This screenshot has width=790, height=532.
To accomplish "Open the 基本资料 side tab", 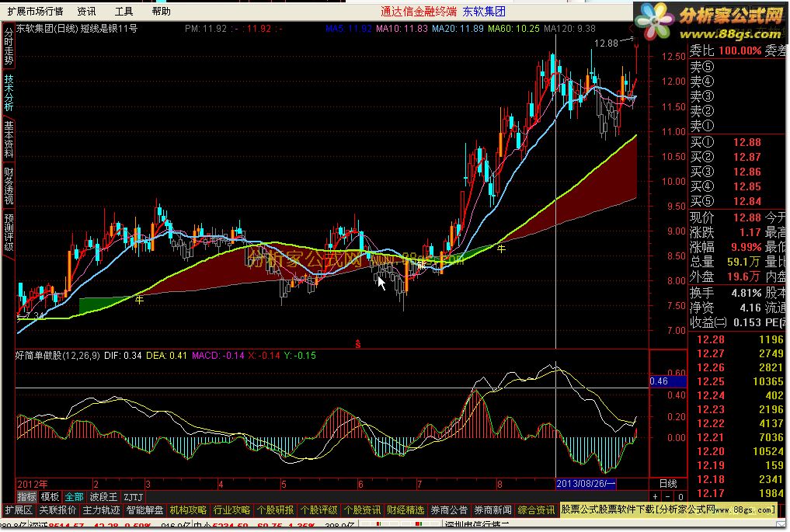I will coord(9,140).
